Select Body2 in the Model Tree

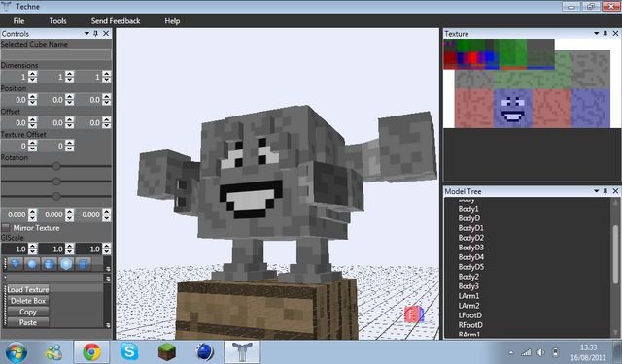(468, 277)
